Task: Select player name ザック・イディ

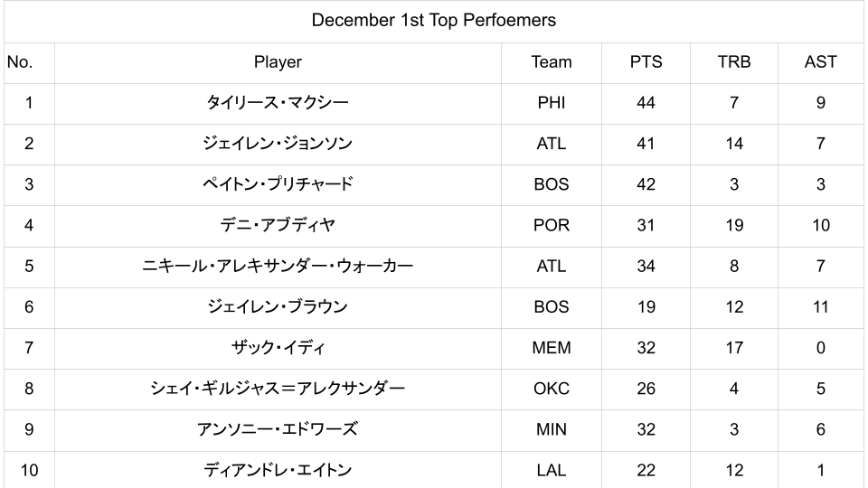Action: [x=278, y=348]
